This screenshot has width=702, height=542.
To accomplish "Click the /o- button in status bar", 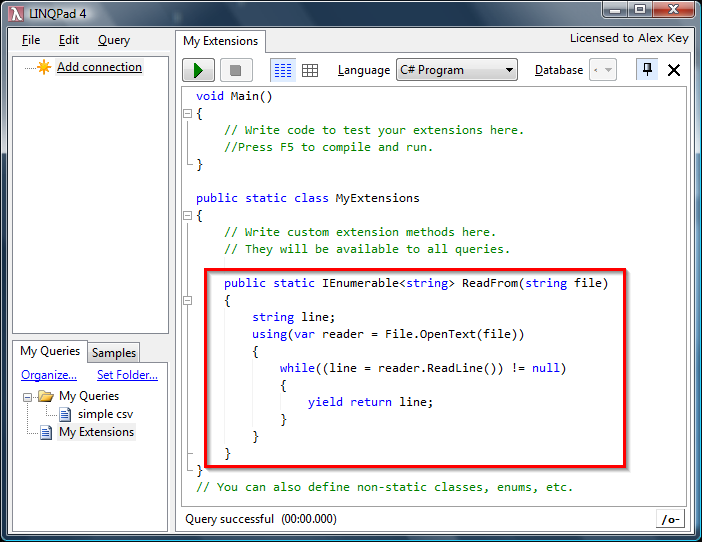I will point(670,520).
